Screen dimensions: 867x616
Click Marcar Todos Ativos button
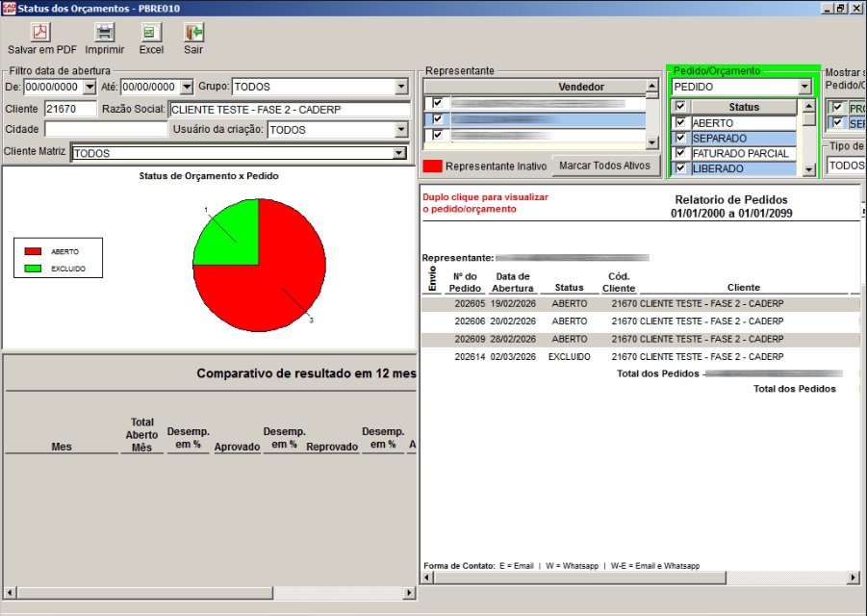tap(605, 166)
